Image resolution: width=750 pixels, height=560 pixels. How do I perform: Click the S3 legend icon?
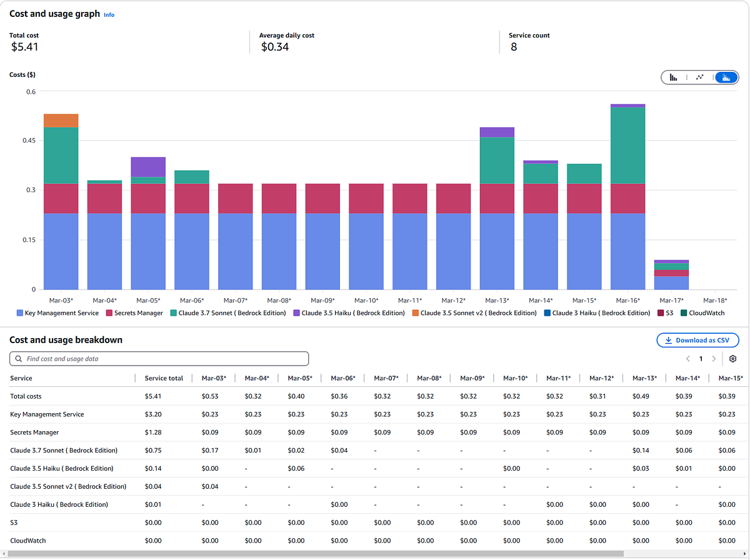pos(661,313)
